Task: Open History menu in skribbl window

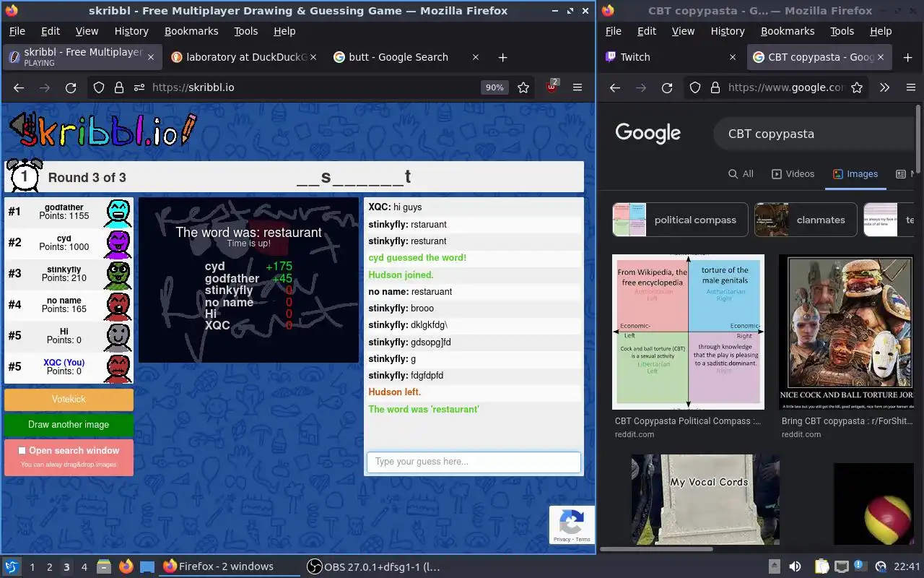Action: [131, 31]
